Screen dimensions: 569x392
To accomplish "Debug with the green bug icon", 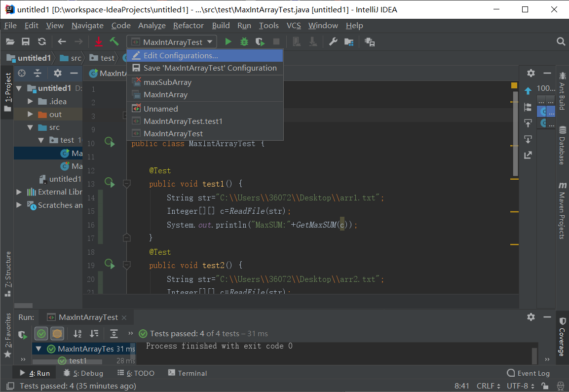I will [244, 42].
